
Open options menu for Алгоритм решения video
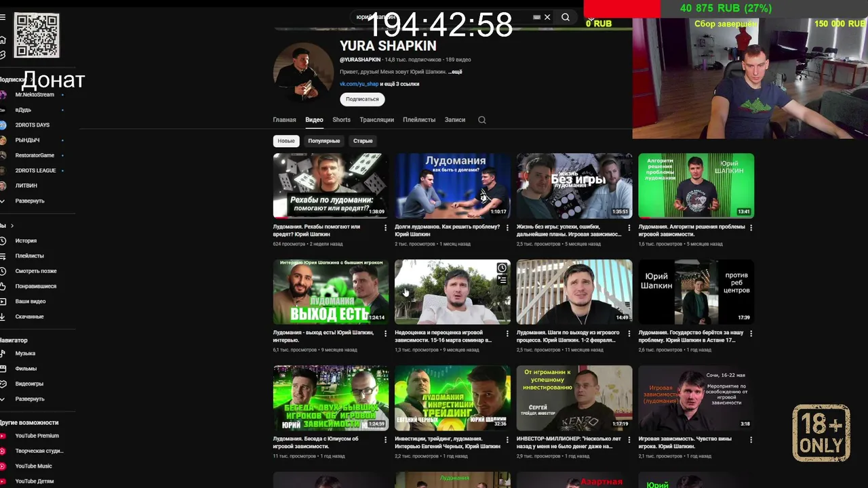[751, 228]
